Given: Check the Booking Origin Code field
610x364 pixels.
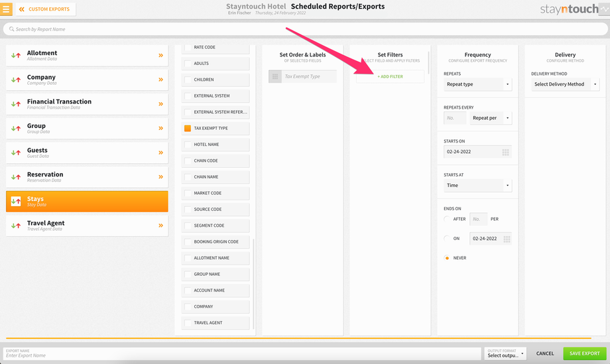Looking at the screenshot, I should (188, 242).
